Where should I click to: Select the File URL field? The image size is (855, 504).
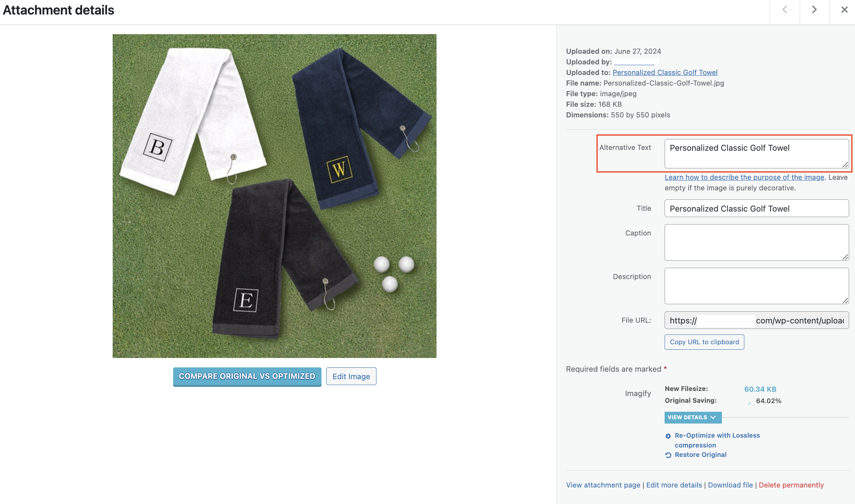(756, 320)
